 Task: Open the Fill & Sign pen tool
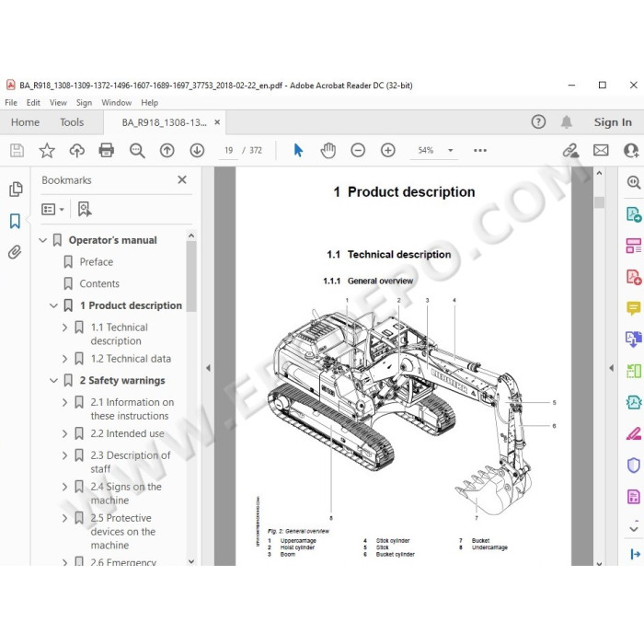(633, 434)
